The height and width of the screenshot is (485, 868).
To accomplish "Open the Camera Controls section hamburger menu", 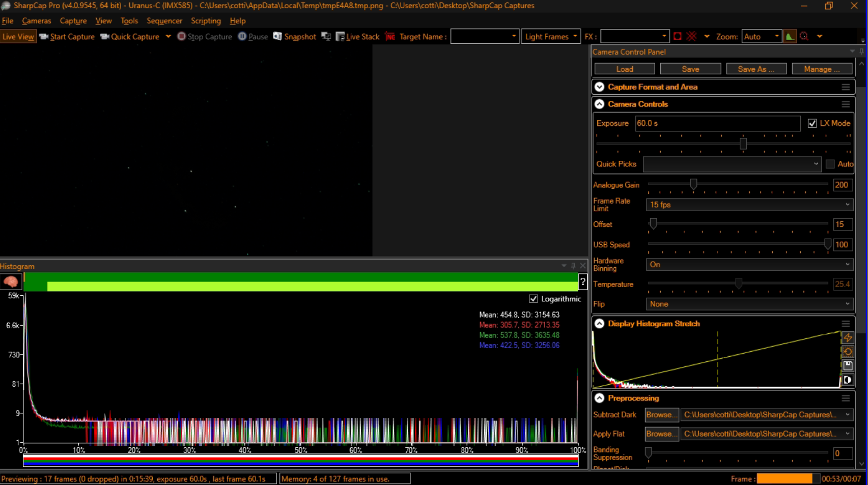I will 846,104.
